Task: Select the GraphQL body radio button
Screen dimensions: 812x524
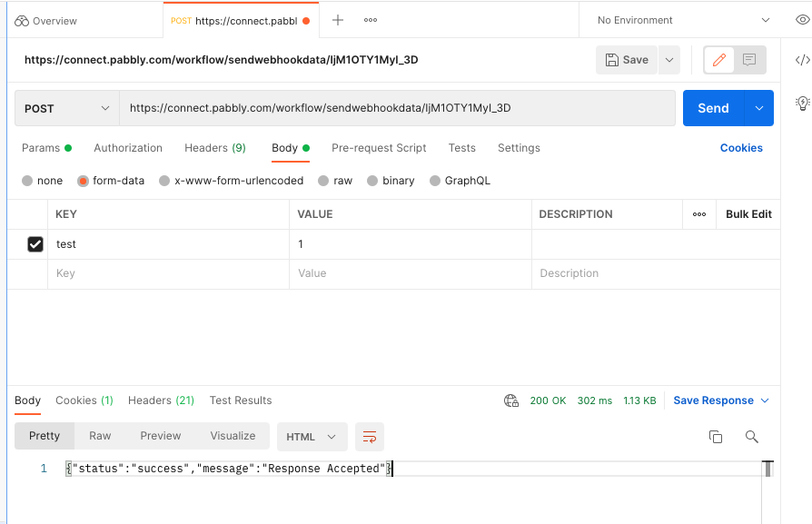Action: point(435,181)
